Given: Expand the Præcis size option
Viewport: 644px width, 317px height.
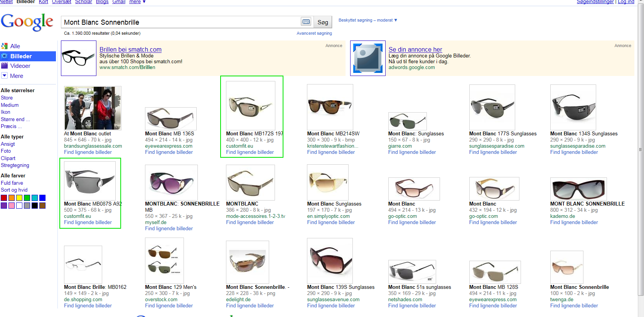Looking at the screenshot, I should (11, 126).
